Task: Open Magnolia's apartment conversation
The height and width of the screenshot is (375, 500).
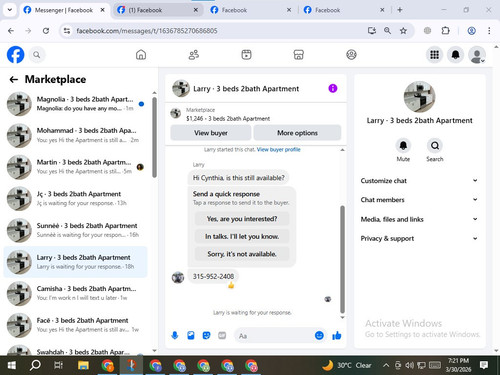Action: coord(75,104)
